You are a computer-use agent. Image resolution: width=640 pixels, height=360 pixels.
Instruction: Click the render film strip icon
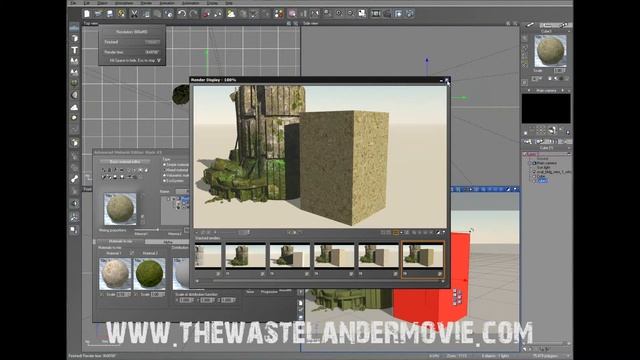click(376, 13)
